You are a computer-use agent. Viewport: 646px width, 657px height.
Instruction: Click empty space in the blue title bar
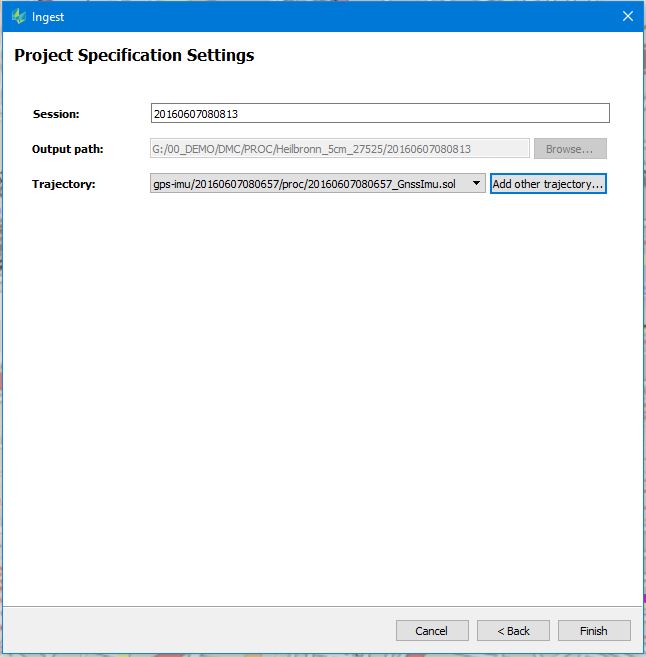click(x=335, y=16)
